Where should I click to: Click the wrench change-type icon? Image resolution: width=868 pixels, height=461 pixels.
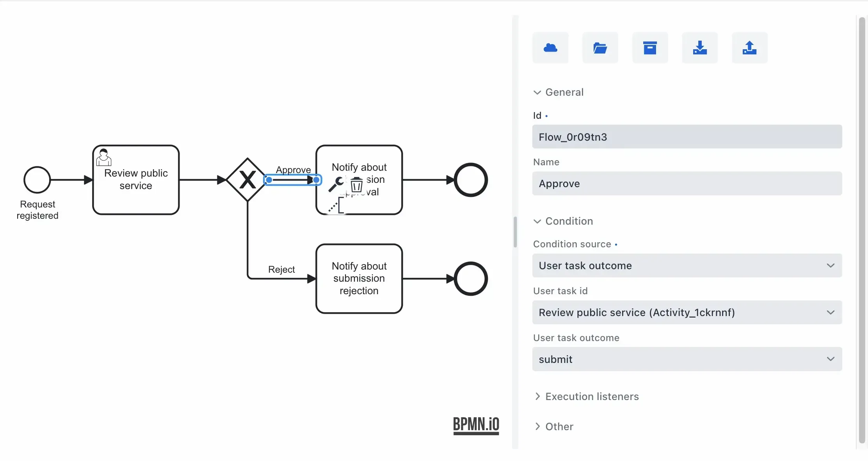[336, 184]
